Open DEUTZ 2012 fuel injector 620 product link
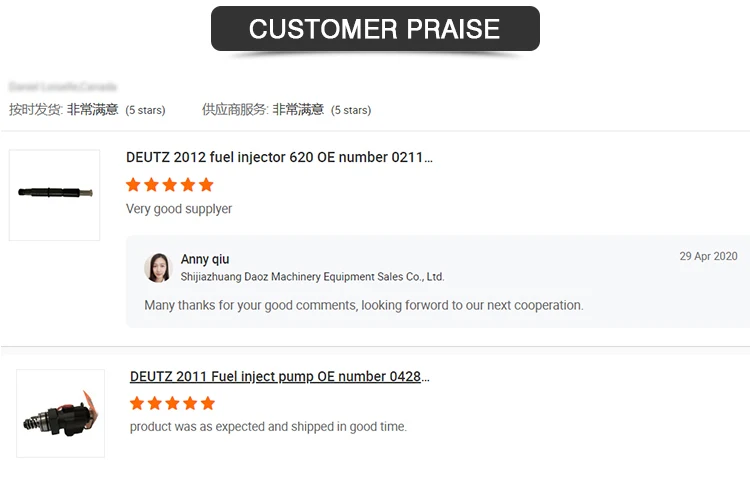Image resolution: width=750 pixels, height=486 pixels. 279,157
